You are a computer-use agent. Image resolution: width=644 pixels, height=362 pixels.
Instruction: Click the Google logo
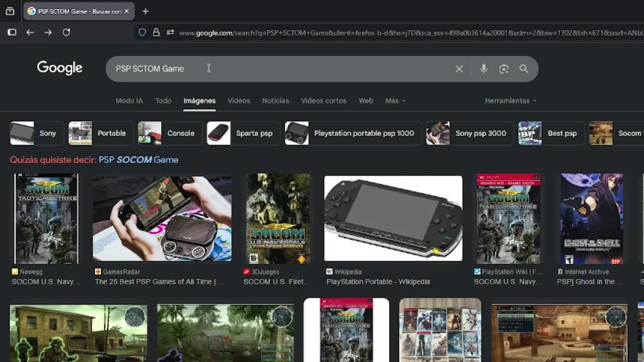point(59,68)
